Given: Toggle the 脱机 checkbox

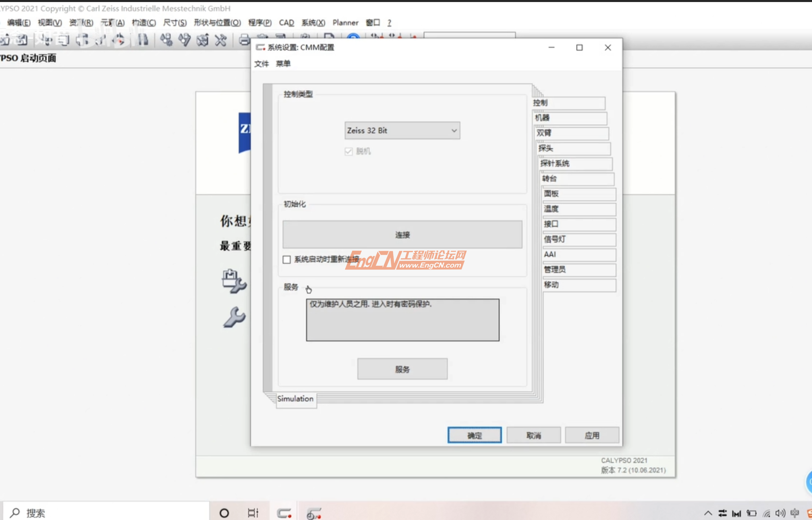Looking at the screenshot, I should 348,151.
